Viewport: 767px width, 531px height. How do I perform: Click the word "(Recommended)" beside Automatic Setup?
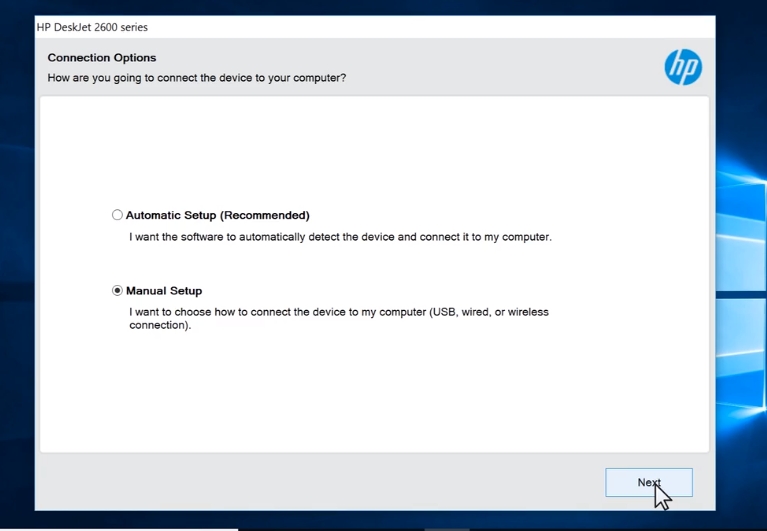(264, 215)
